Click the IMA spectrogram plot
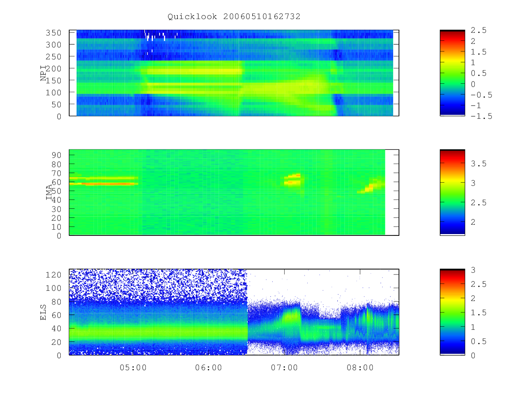Screen dimensions: 532x399 point(234,192)
